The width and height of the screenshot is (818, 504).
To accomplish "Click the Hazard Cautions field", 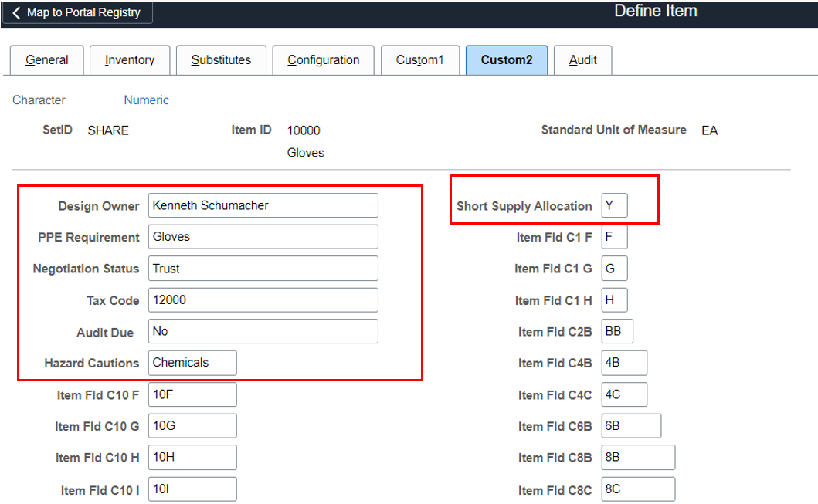I will coord(192,363).
